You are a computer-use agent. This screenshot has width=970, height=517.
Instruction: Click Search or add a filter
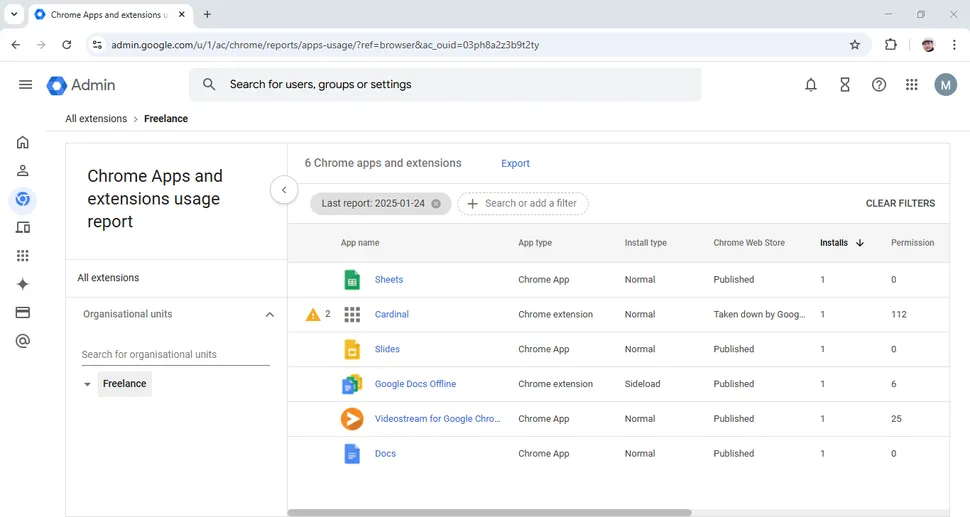point(523,203)
